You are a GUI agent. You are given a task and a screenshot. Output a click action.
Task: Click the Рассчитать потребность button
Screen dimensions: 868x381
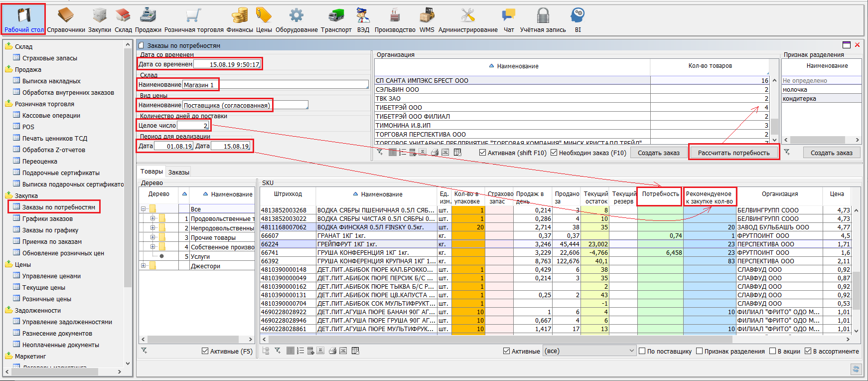pos(733,153)
